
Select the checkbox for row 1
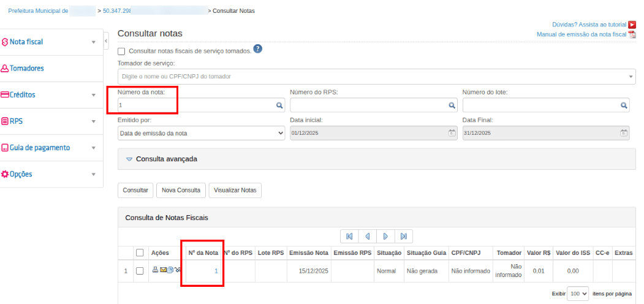coord(140,271)
